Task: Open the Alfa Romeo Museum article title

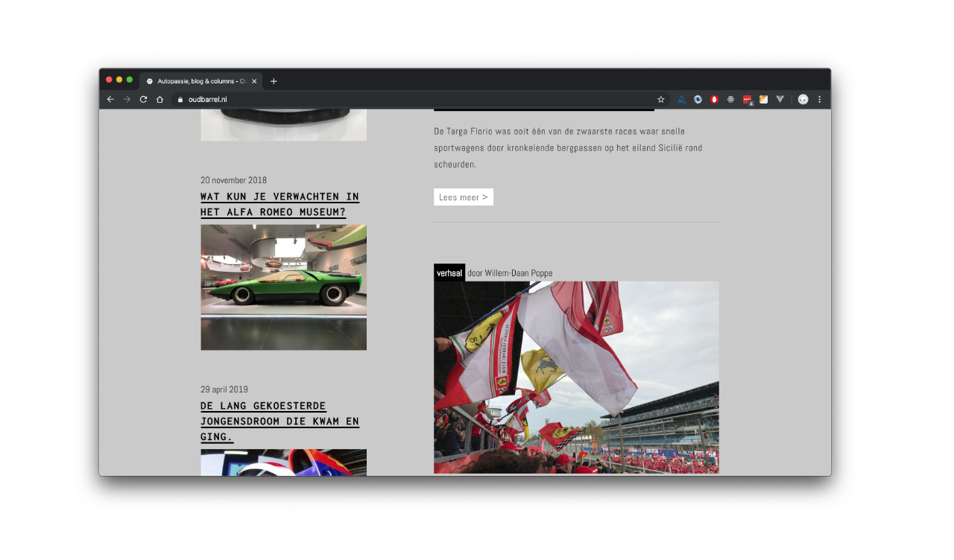Action: coord(279,205)
